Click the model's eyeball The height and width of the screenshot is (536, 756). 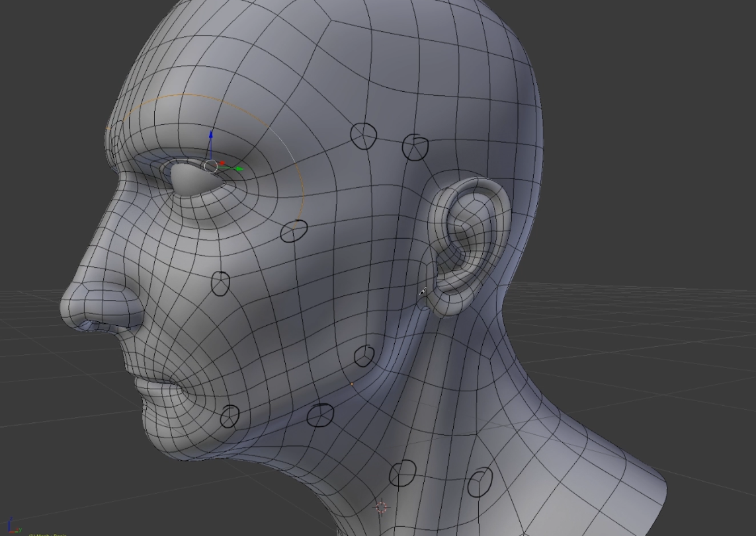coord(190,180)
